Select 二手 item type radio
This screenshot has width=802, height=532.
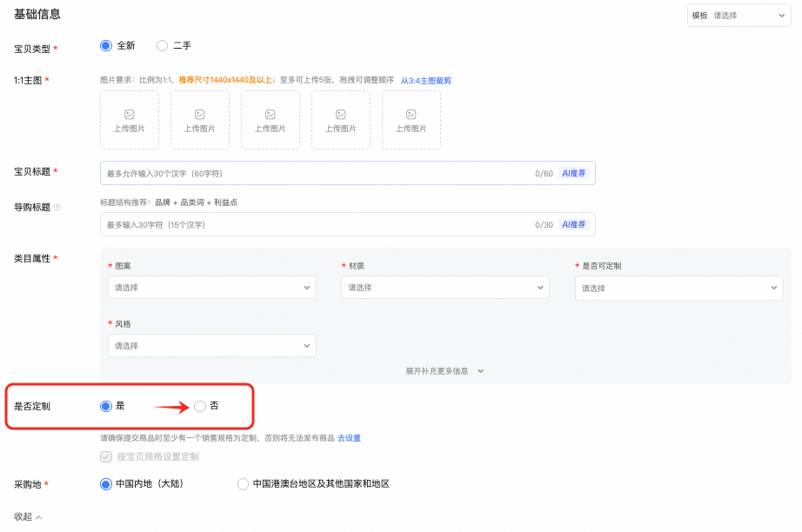point(162,46)
